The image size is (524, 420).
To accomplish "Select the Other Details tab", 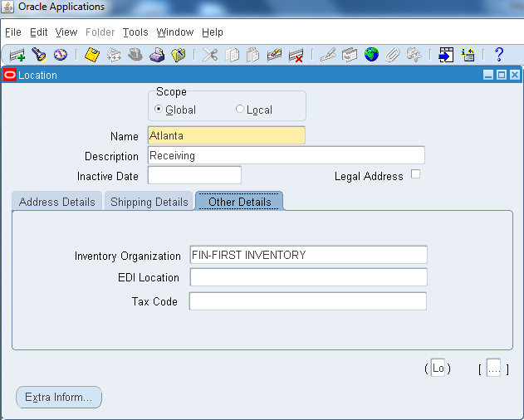I will click(x=240, y=202).
